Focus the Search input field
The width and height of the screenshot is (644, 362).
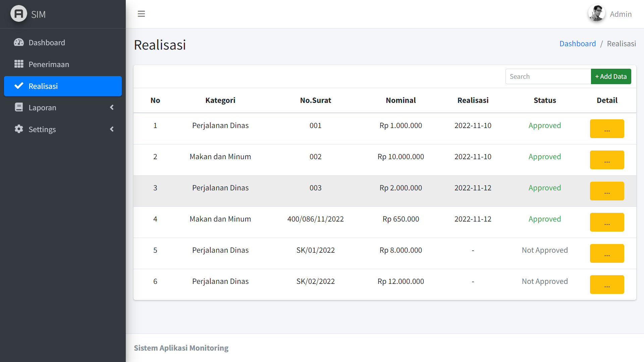pyautogui.click(x=548, y=76)
